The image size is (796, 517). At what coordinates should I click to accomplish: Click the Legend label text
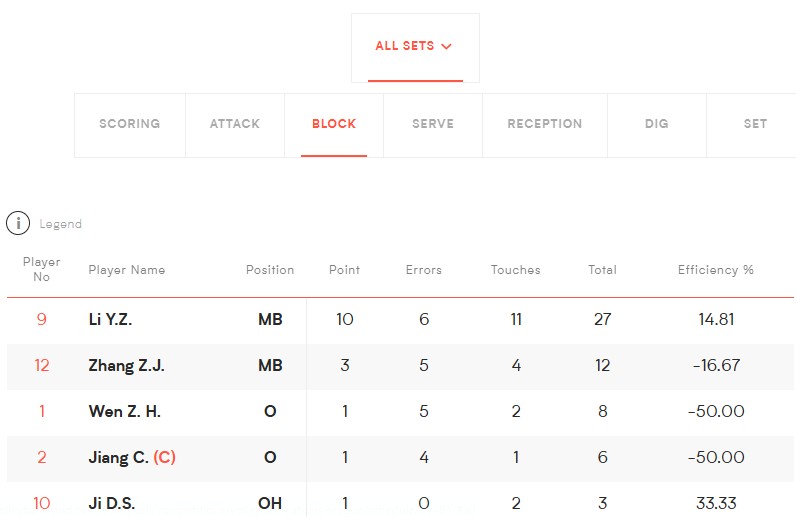[x=60, y=224]
